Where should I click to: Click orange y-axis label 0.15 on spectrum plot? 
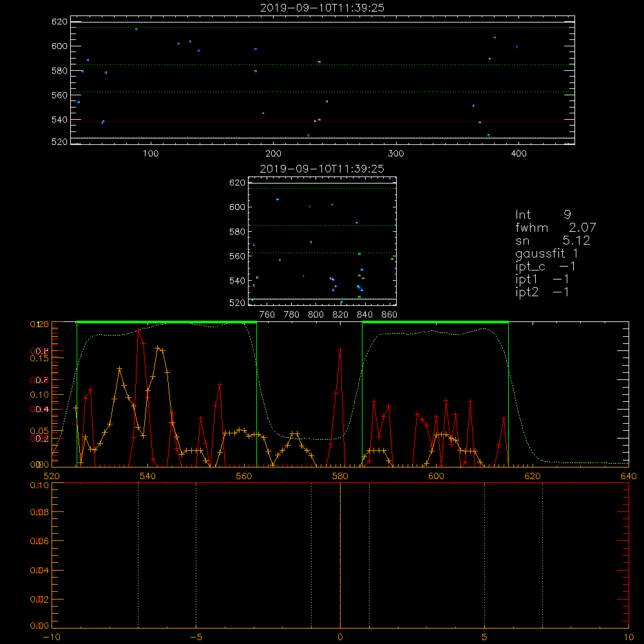39,358
